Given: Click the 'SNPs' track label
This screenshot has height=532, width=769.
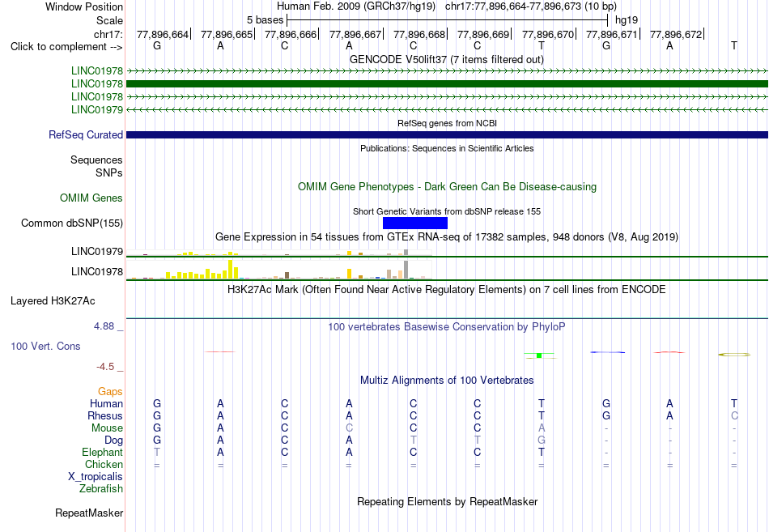Looking at the screenshot, I should point(109,172).
